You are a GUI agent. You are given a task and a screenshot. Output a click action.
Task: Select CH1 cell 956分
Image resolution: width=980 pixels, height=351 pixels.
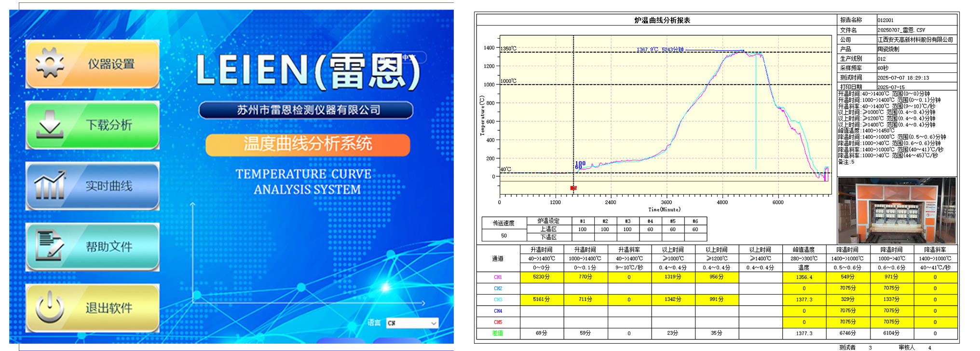pos(716,277)
